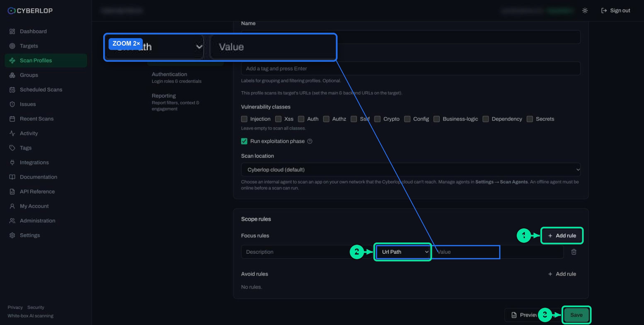Click the Targets bullseye icon
644x325 pixels.
(x=12, y=46)
